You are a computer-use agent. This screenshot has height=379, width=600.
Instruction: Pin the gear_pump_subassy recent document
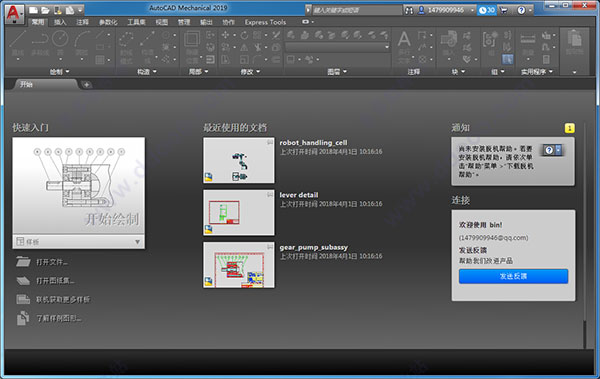(270, 247)
